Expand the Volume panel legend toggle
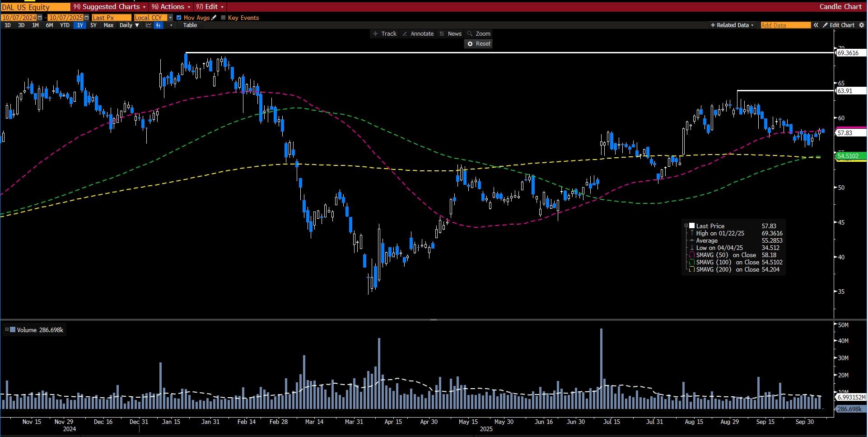Viewport: 868px width, 437px height. point(7,330)
